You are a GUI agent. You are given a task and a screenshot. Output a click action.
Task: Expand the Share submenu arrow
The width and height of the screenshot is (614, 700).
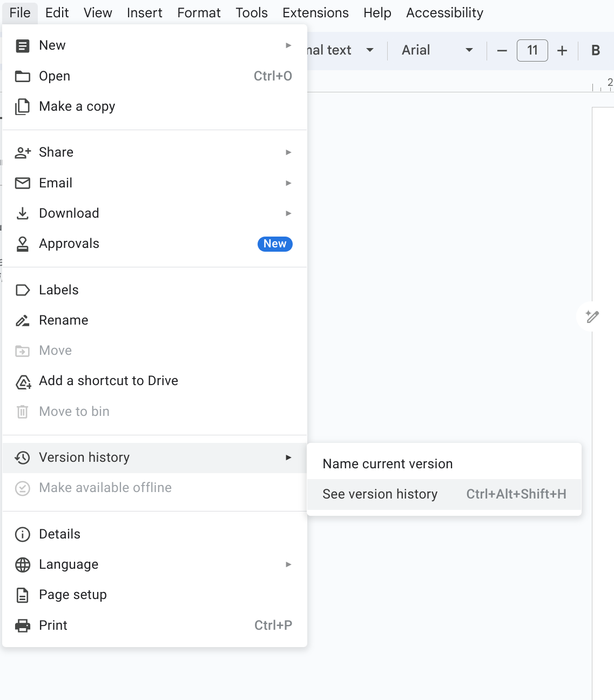coord(288,153)
